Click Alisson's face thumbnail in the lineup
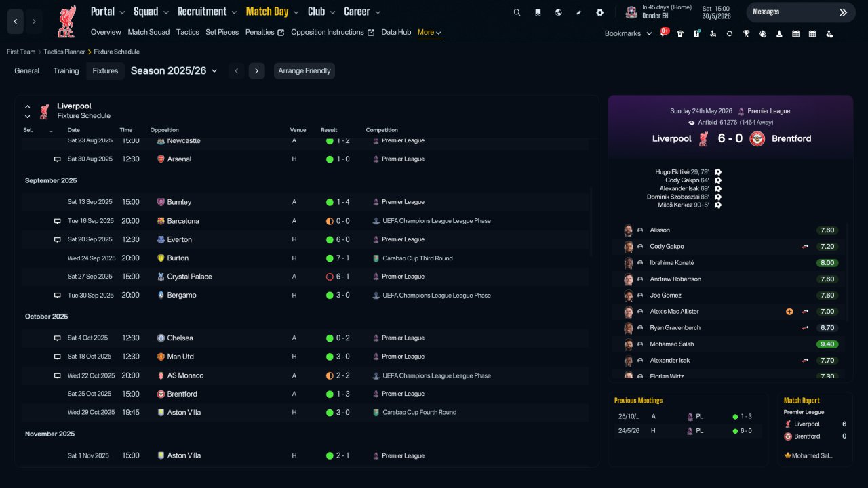Screen dimensions: 868x488 point(629,230)
